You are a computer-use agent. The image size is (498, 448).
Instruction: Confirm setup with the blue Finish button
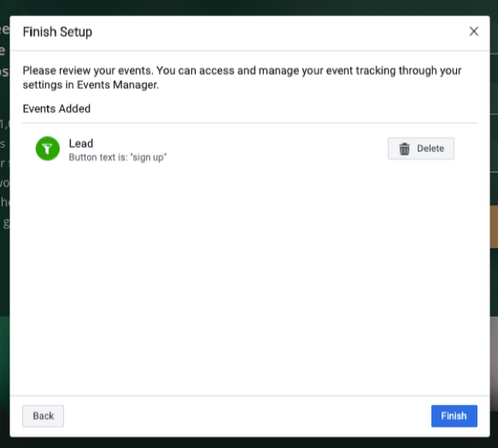[x=454, y=416]
